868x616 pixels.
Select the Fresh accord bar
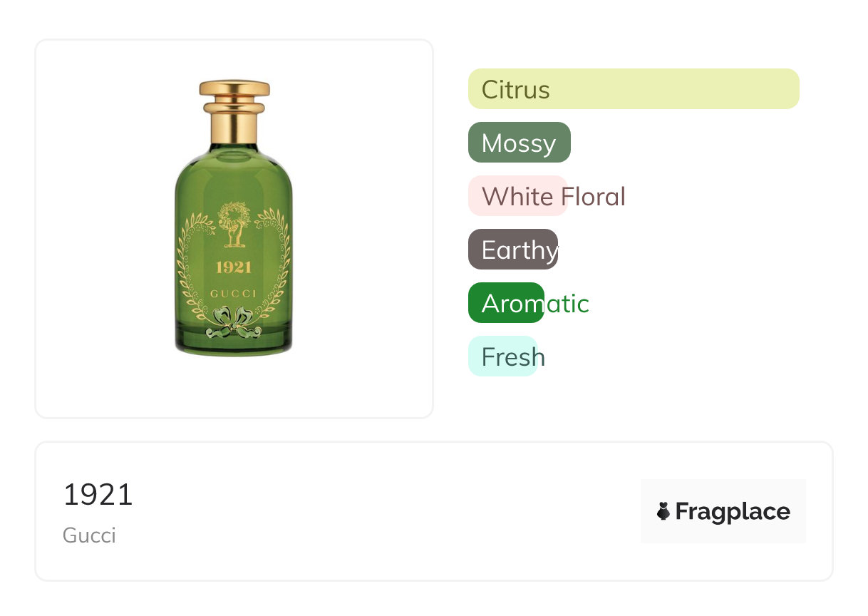(x=502, y=356)
